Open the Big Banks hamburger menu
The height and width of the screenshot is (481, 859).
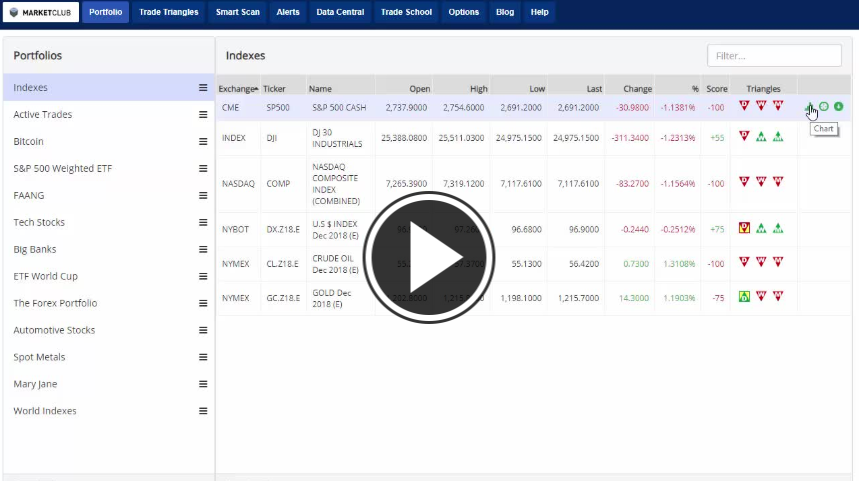click(203, 249)
